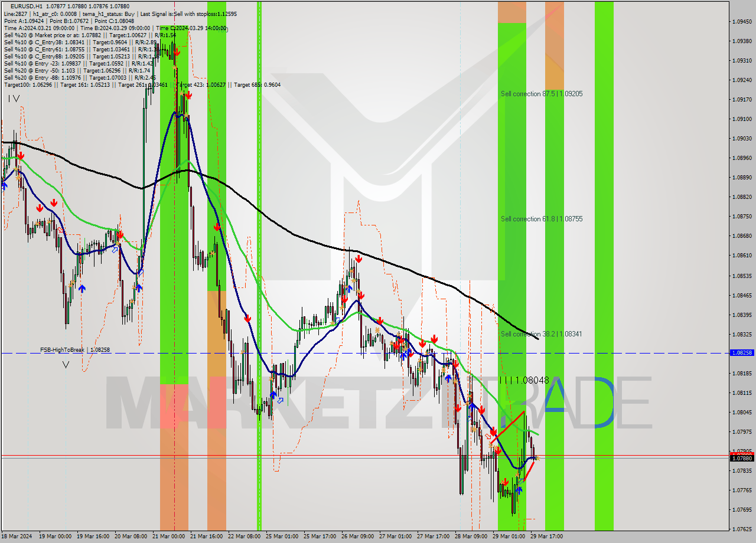
Task: Click the '19 Mar 00:00' time axis label
Action: click(x=55, y=537)
